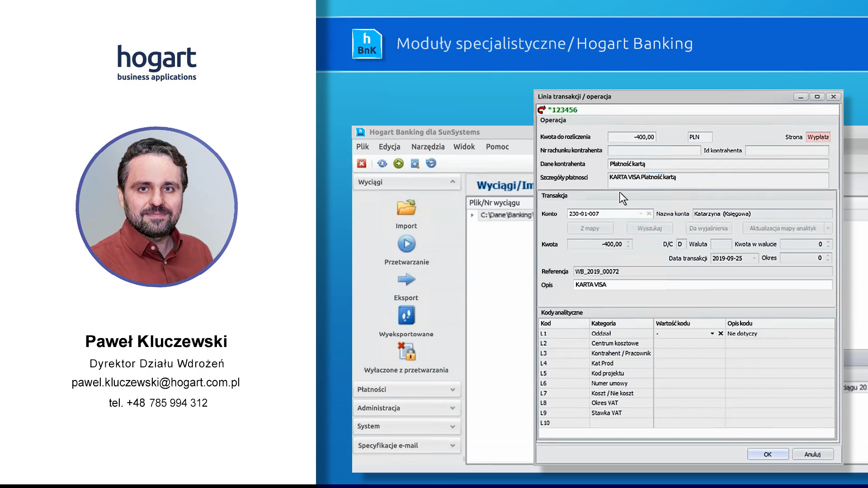Click the Kwota do rozliczenia field
Viewport: 868px width, 488px height.
pyautogui.click(x=632, y=137)
